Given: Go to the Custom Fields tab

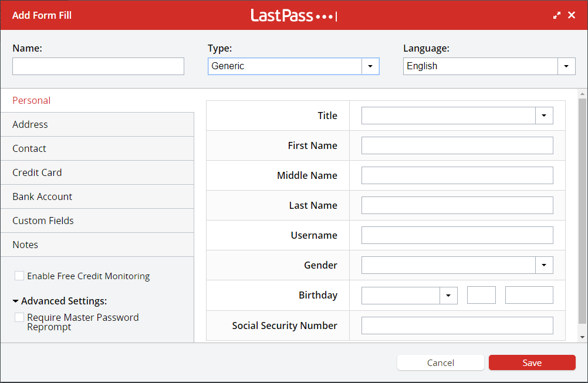Looking at the screenshot, I should click(x=43, y=221).
